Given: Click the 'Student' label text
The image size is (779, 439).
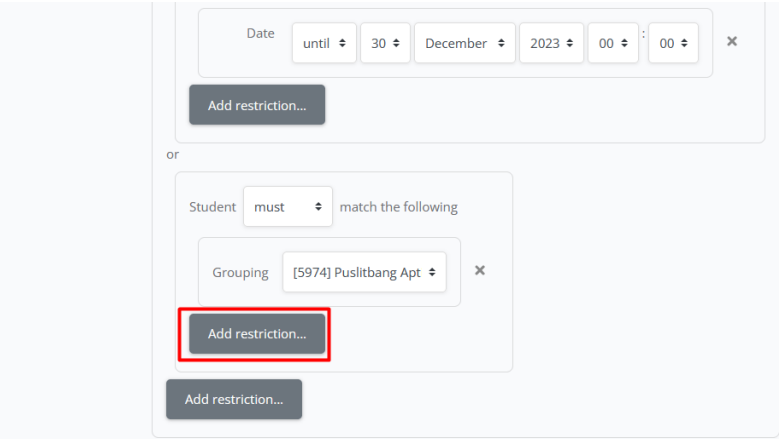Looking at the screenshot, I should click(x=212, y=207).
